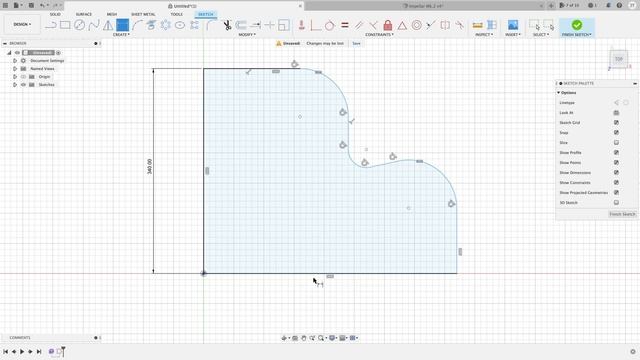Toggle visibility eye of Sketches folder
The width and height of the screenshot is (640, 360).
(23, 84)
